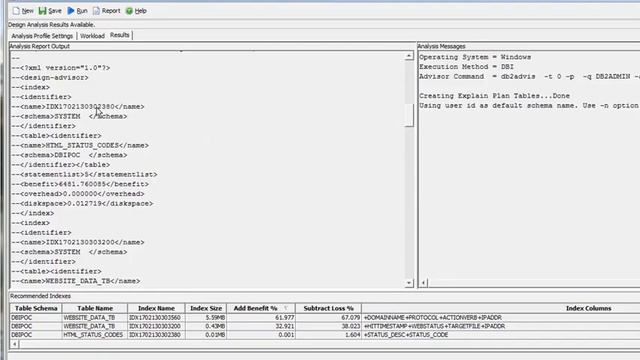Click the Index Columns column header
Image resolution: width=640 pixels, height=360 pixels.
click(x=588, y=309)
